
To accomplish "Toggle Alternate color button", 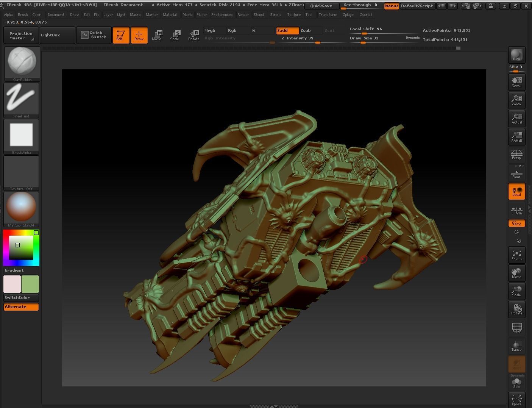I will point(21,307).
